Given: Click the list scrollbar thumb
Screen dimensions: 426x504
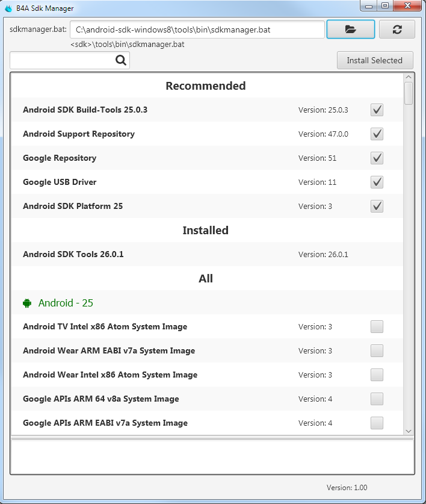Looking at the screenshot, I should 409,93.
